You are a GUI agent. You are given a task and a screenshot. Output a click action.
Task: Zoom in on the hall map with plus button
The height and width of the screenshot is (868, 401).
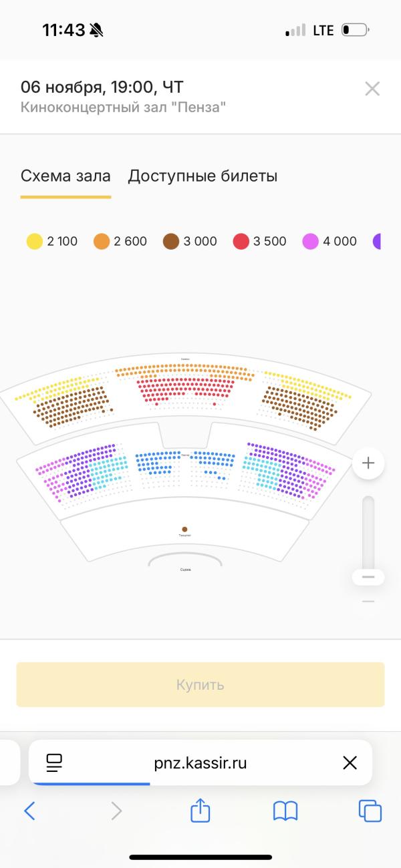coord(368,463)
